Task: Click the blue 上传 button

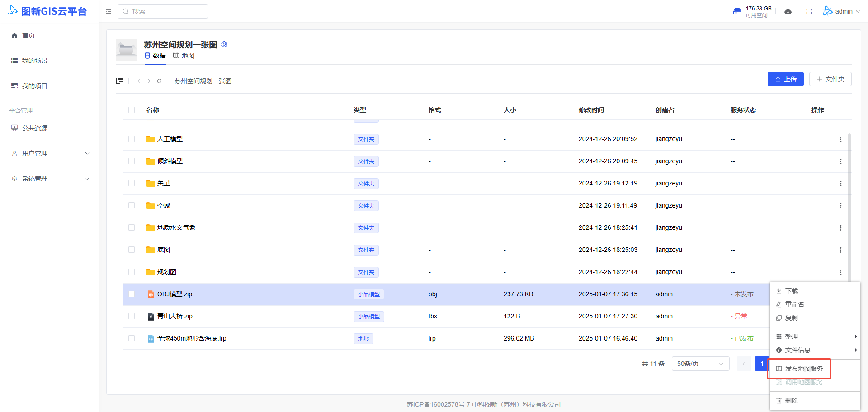Action: pyautogui.click(x=785, y=79)
